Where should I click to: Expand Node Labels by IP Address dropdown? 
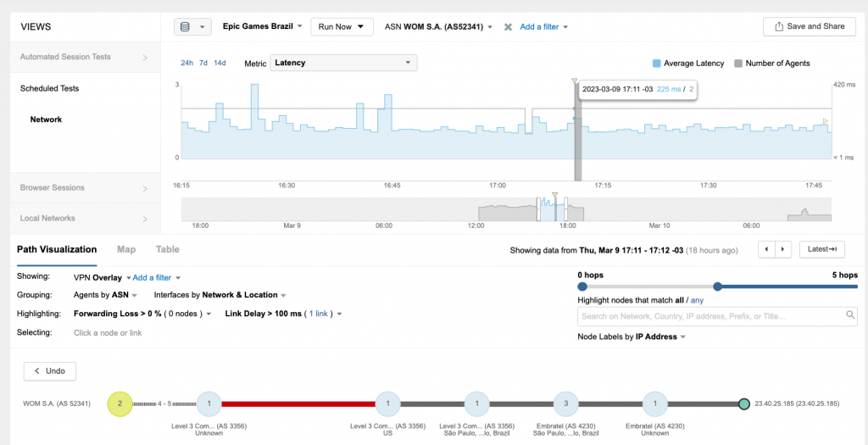click(x=632, y=337)
